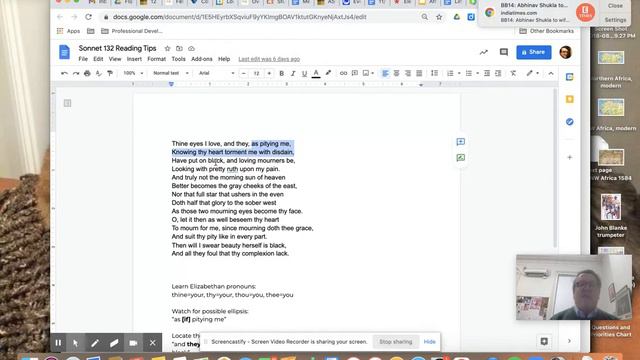Viewport: 640px width, 360px height.
Task: Open the activity dashboard trend icon
Action: point(484,52)
